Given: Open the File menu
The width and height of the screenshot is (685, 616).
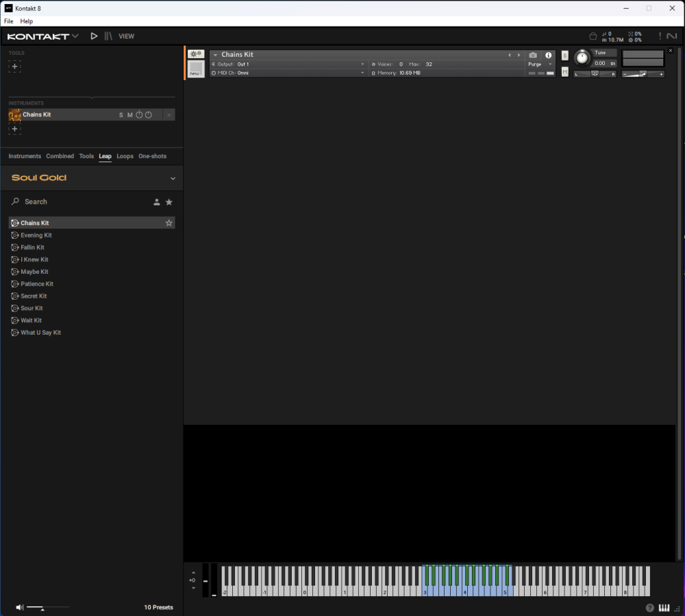Looking at the screenshot, I should pos(9,21).
